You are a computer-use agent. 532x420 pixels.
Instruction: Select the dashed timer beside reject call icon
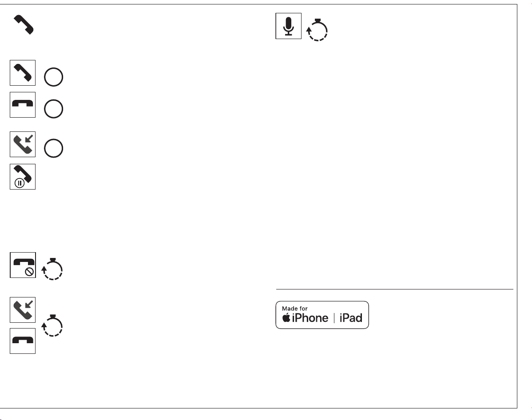(x=52, y=269)
